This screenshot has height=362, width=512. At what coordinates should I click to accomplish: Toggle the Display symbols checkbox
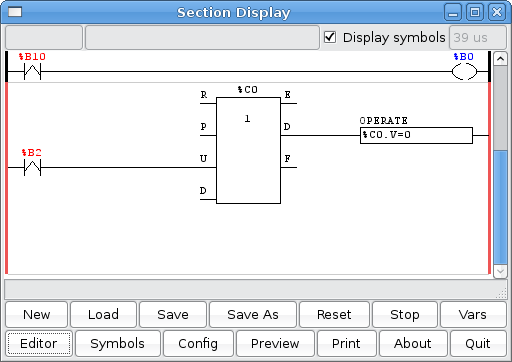[330, 37]
